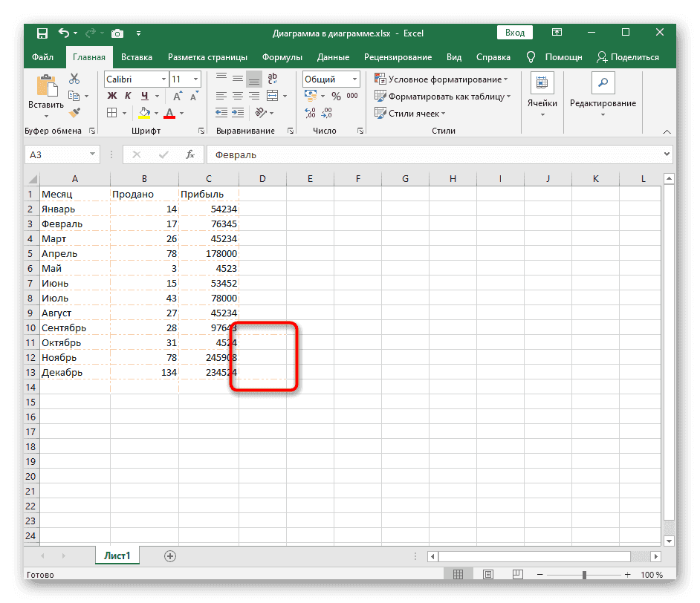Toggle bold (Ж) formatting
Screen dimensions: 700x603
point(112,96)
